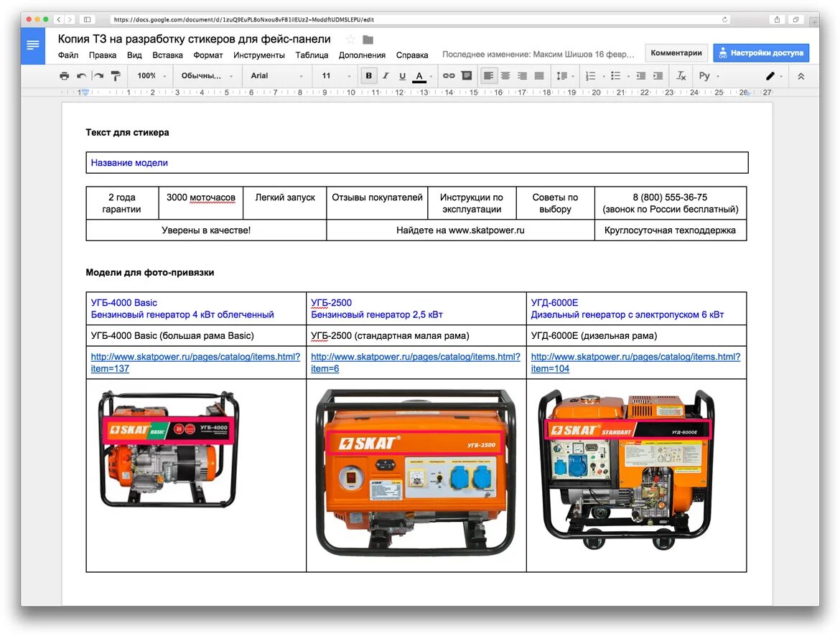
Task: Open the Справка menu
Action: 412,55
